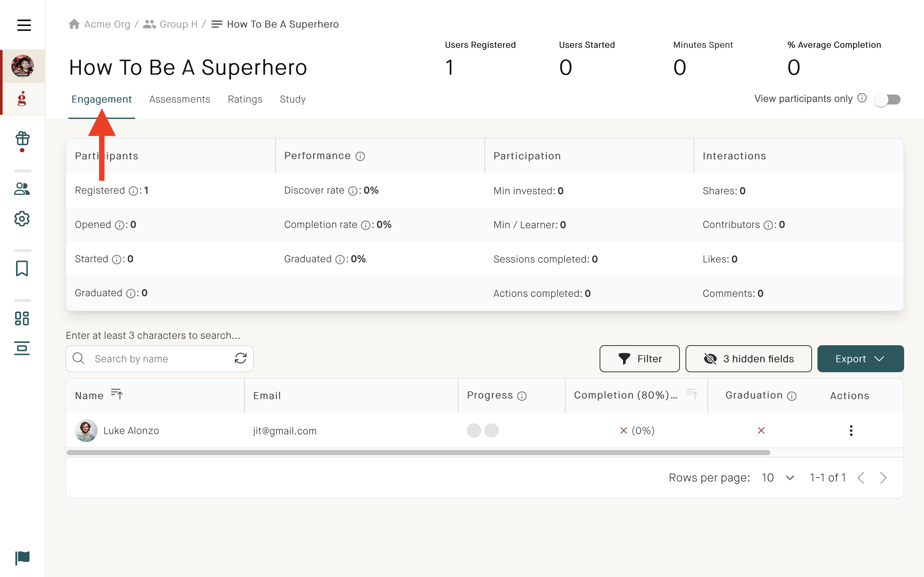Click the horizontal table scrollbar
This screenshot has width=924, height=577.
pyautogui.click(x=418, y=453)
